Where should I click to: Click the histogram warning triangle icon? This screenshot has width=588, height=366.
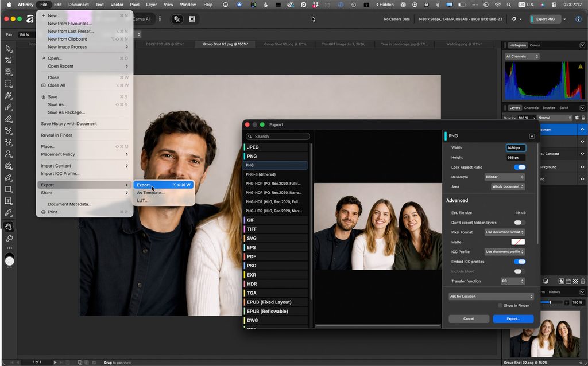tap(581, 67)
